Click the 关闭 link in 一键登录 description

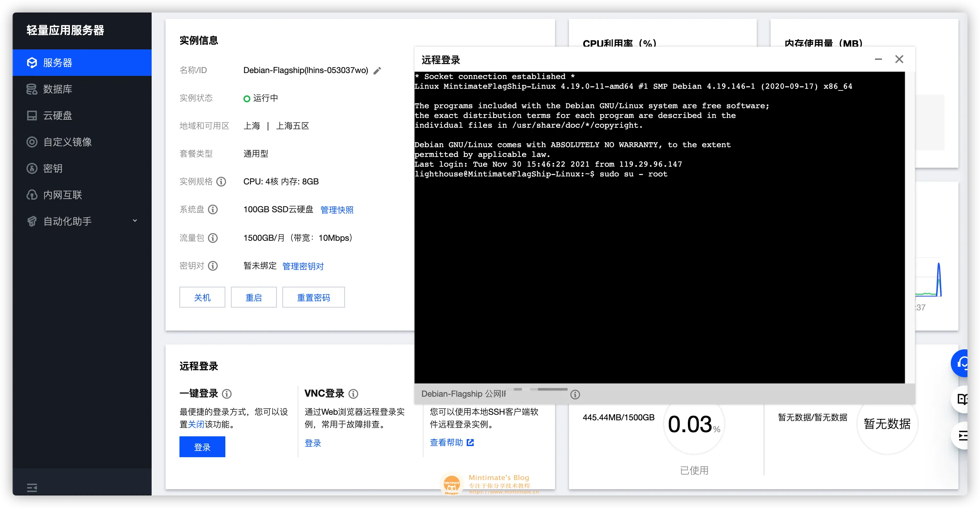[x=196, y=424]
